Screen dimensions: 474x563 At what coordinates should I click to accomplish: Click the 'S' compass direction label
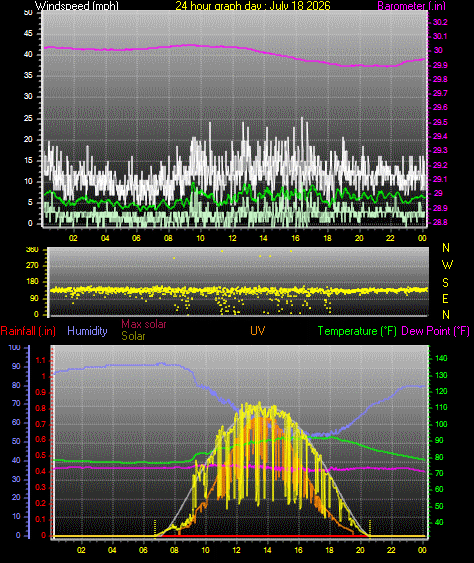click(x=445, y=283)
